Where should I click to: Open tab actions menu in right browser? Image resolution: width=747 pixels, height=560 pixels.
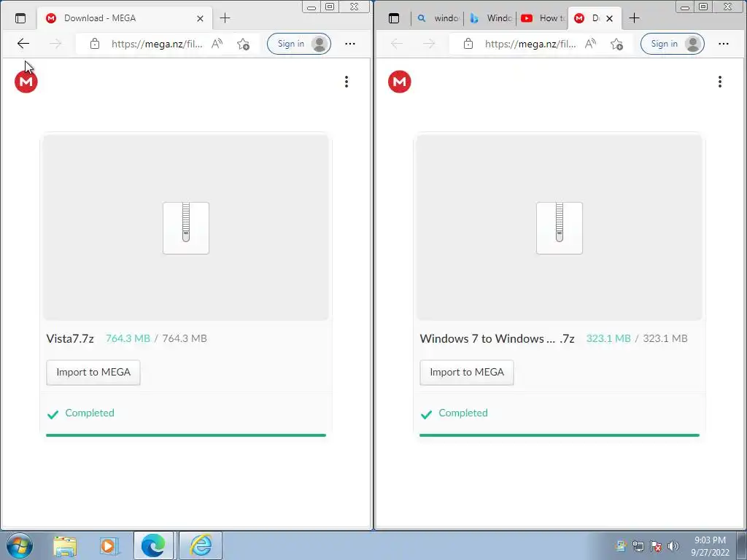tap(394, 18)
